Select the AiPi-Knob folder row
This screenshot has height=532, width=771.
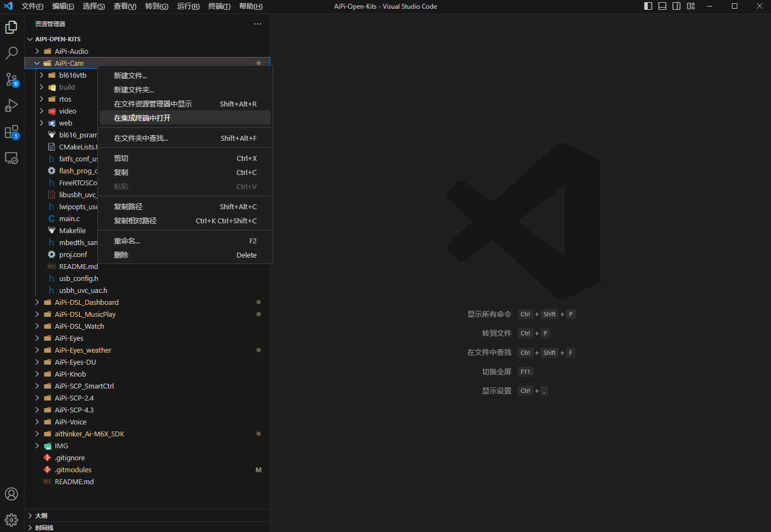pos(147,374)
